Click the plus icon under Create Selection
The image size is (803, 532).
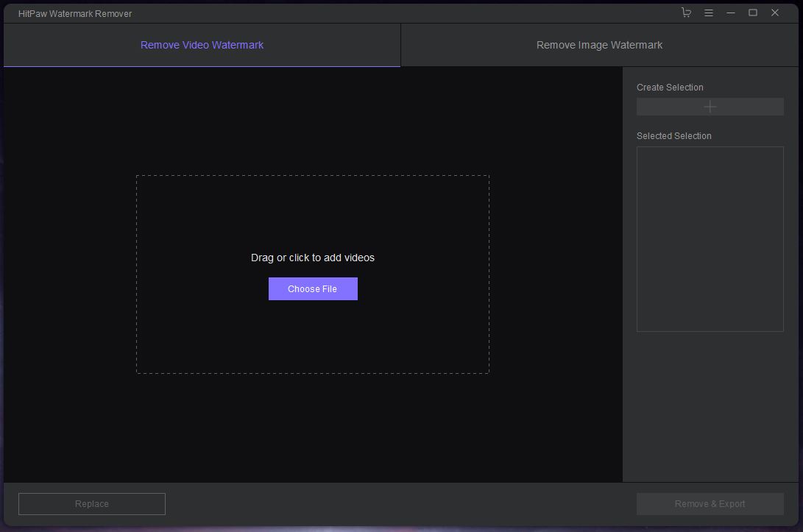[x=710, y=107]
